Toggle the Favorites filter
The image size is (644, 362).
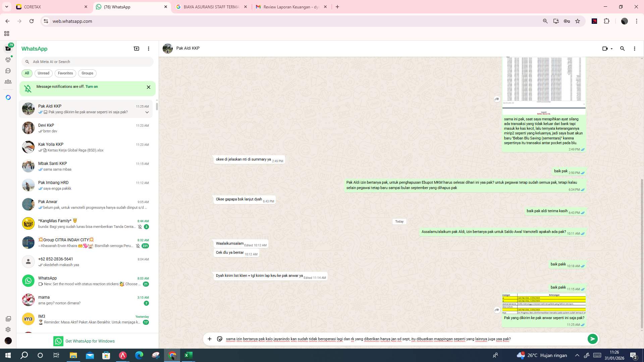point(65,73)
